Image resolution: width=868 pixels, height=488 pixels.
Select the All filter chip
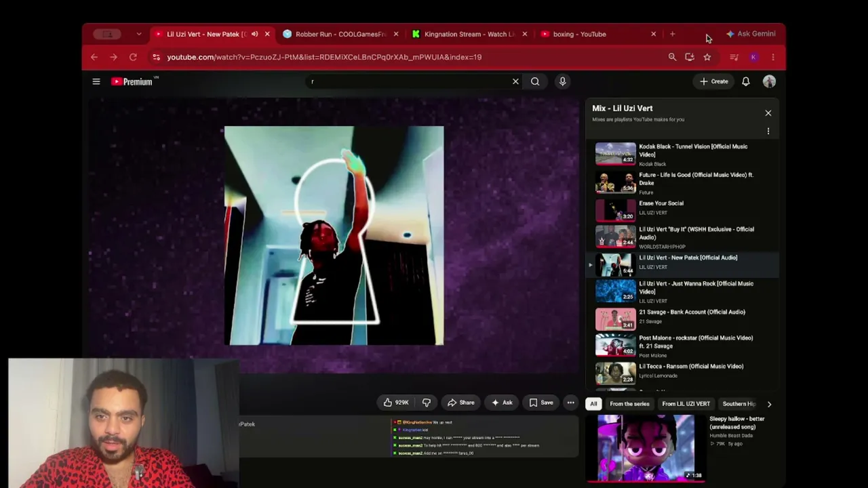(x=593, y=404)
